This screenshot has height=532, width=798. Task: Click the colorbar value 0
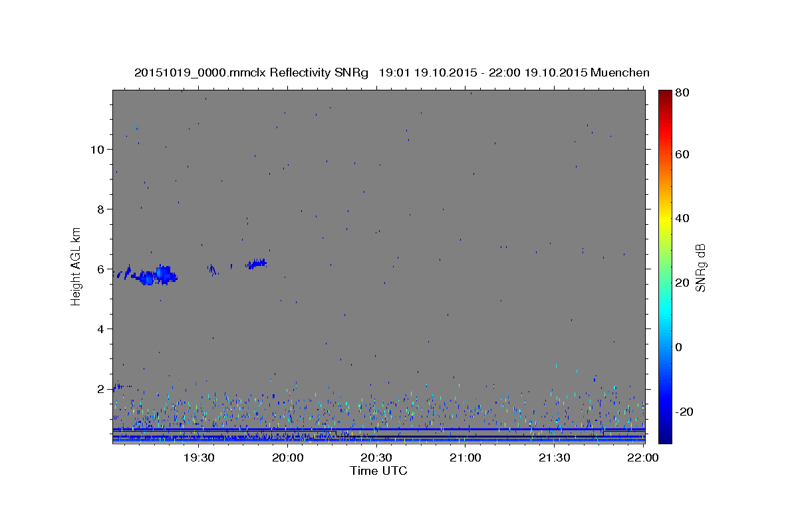(x=679, y=347)
